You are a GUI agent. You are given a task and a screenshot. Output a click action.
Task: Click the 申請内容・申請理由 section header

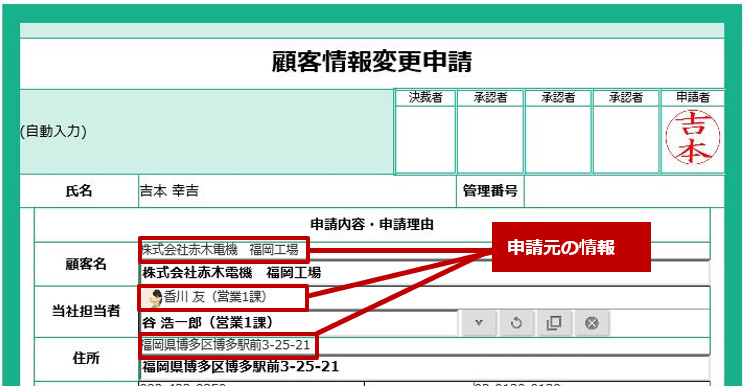372,224
